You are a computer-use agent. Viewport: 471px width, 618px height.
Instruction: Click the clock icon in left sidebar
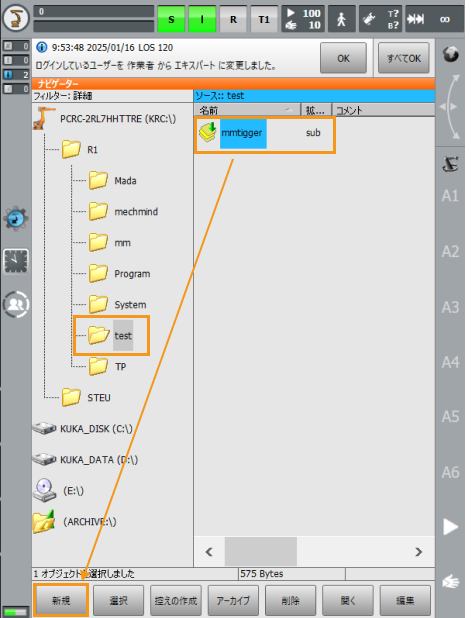click(16, 261)
